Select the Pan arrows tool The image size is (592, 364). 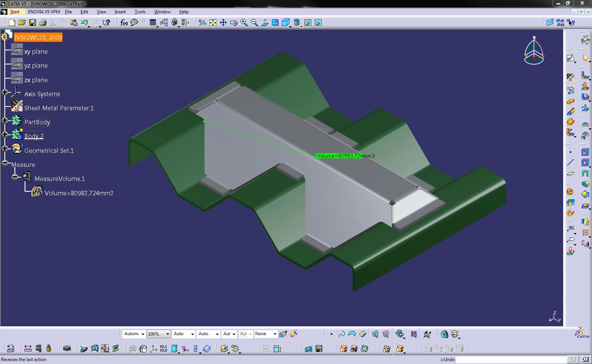[x=223, y=23]
